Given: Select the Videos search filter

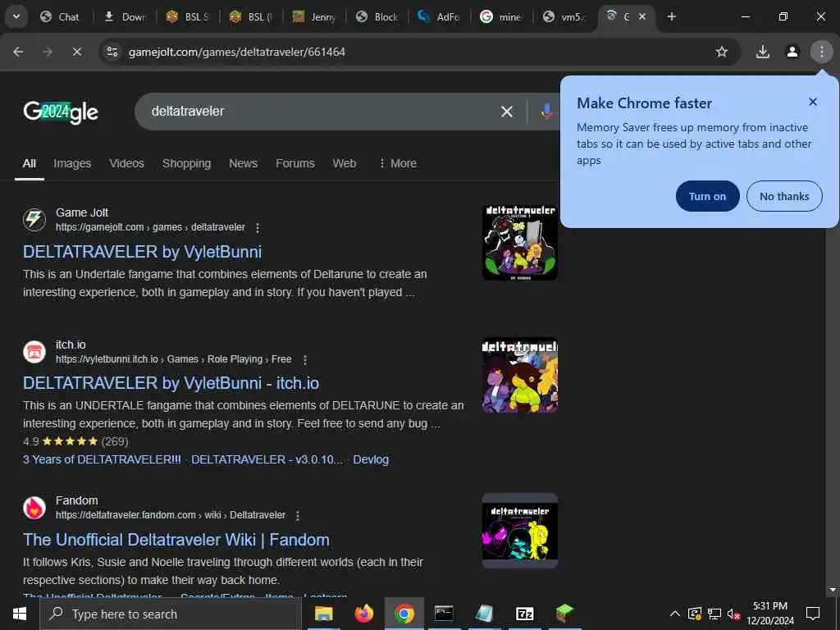Looking at the screenshot, I should [126, 163].
